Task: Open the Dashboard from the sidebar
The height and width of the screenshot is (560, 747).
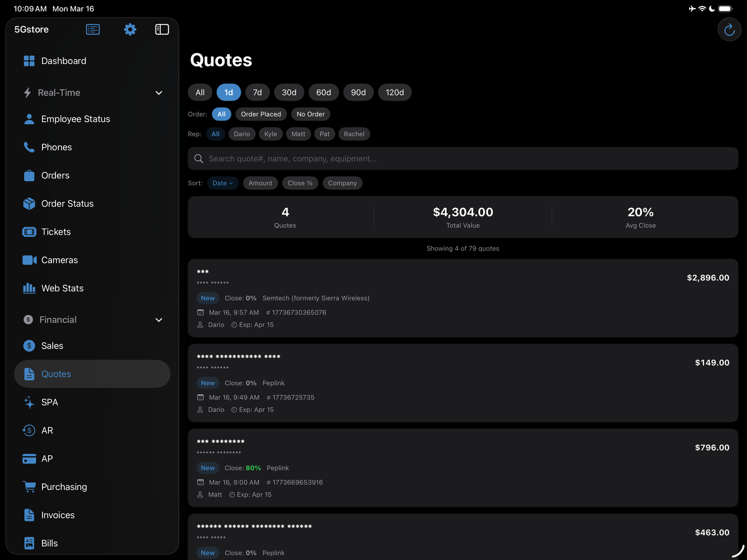Action: pos(63,61)
